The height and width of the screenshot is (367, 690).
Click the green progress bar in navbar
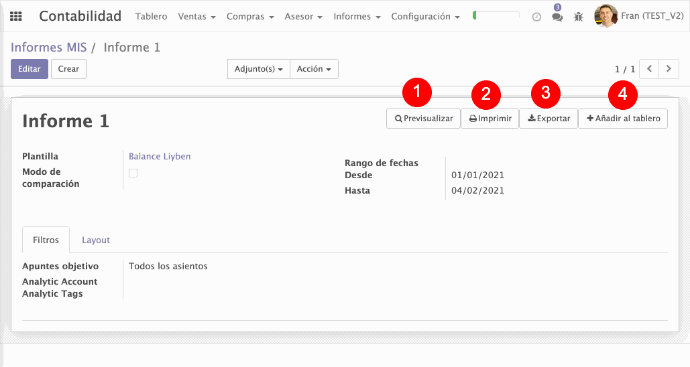[496, 16]
